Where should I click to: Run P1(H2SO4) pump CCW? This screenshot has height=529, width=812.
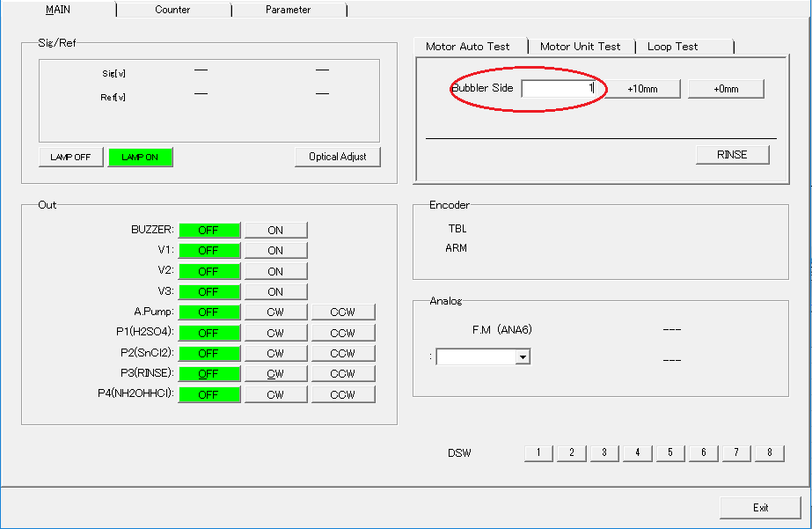pos(343,333)
